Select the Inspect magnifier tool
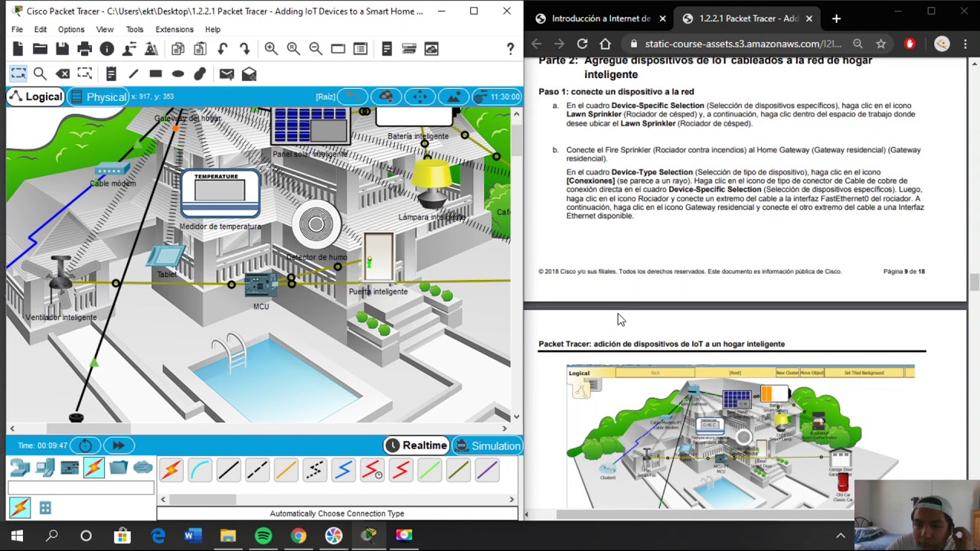The width and height of the screenshot is (980, 551). tap(40, 74)
